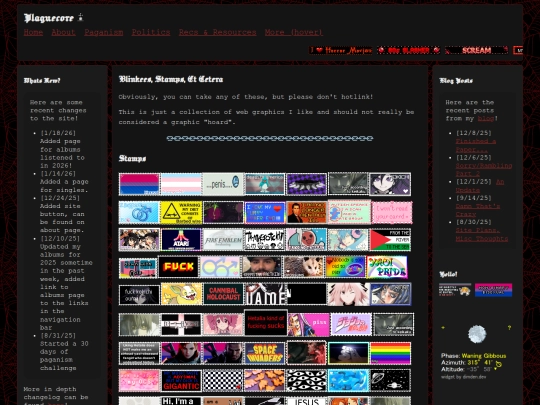
Task: Click the I love Horror Movies blinkie
Action: click(x=340, y=50)
